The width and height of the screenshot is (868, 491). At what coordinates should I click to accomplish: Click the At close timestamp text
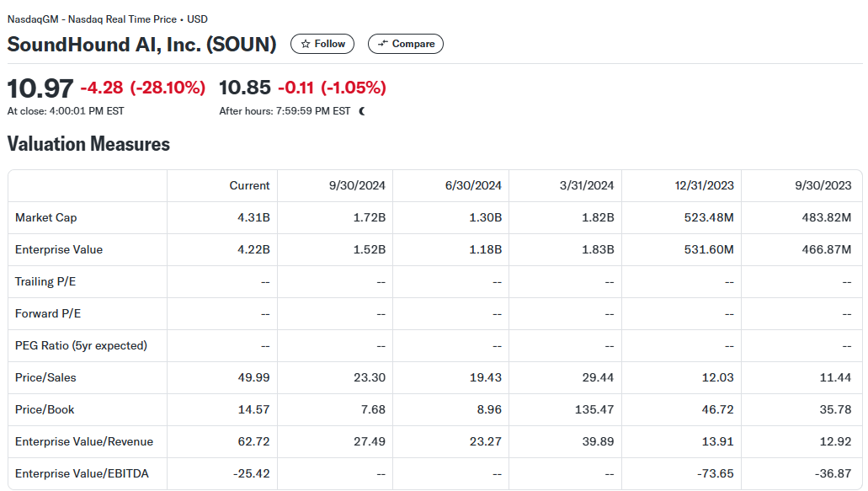point(66,111)
